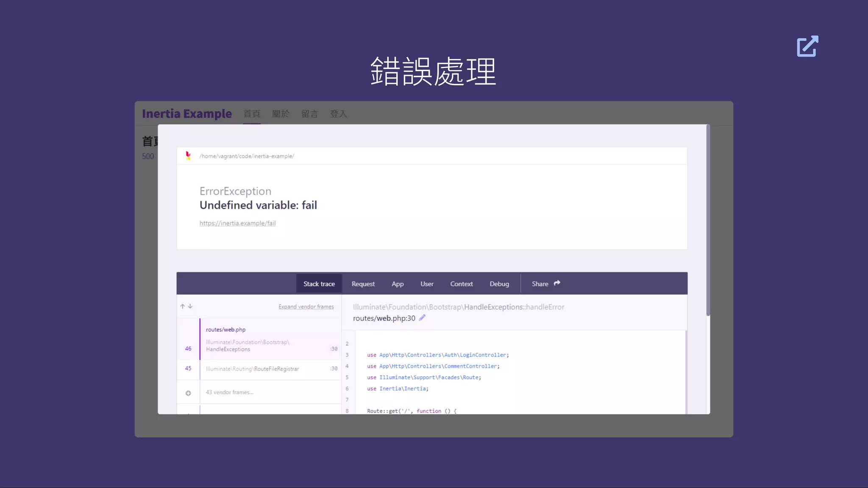Image resolution: width=868 pixels, height=488 pixels.
Task: Expand vendor frames link
Action: pyautogui.click(x=306, y=307)
